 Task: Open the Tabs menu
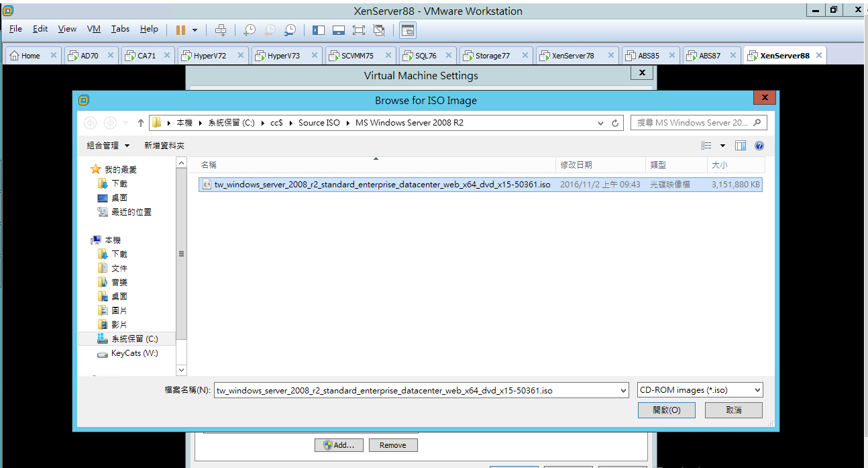[121, 29]
